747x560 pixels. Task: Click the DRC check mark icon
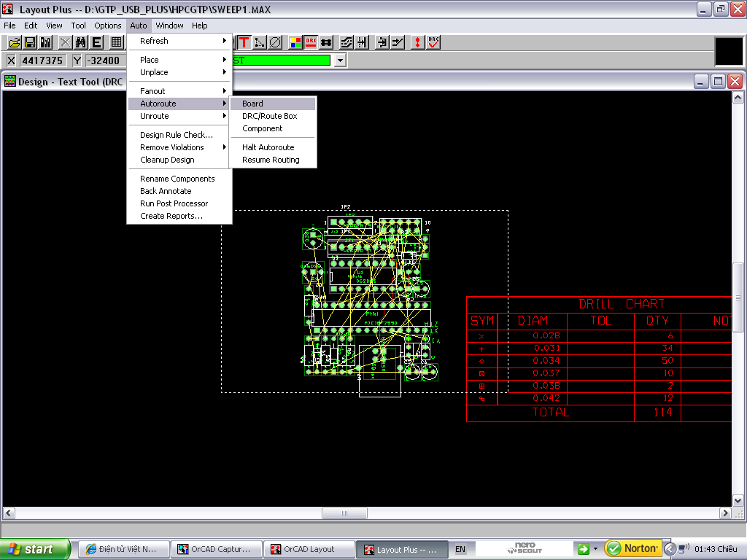(434, 42)
